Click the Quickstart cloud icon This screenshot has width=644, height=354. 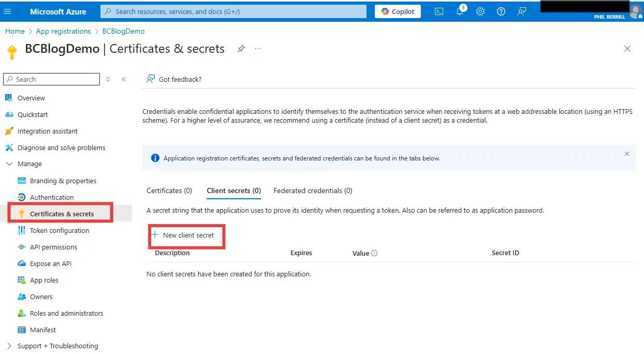9,114
